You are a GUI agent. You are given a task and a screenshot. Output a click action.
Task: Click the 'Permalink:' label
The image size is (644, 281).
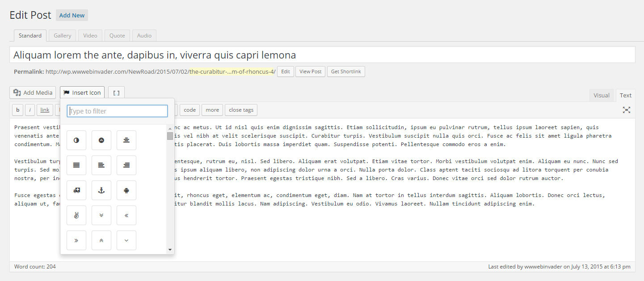click(29, 71)
